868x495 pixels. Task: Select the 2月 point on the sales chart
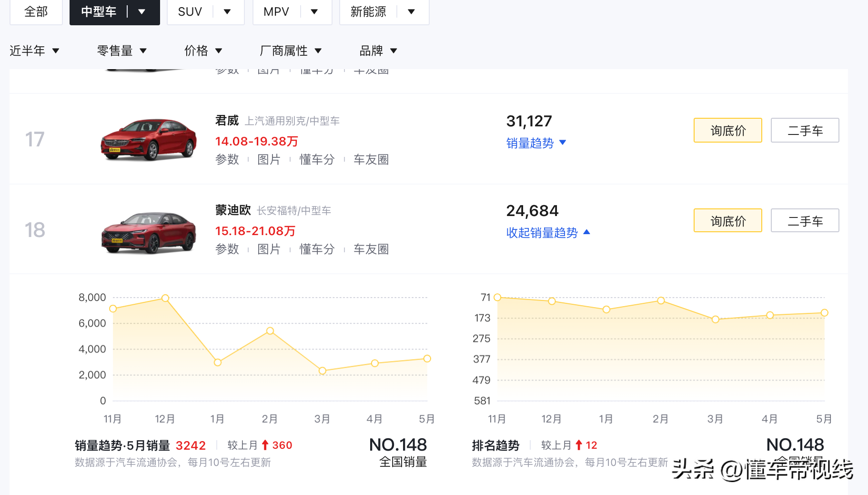[x=270, y=331]
